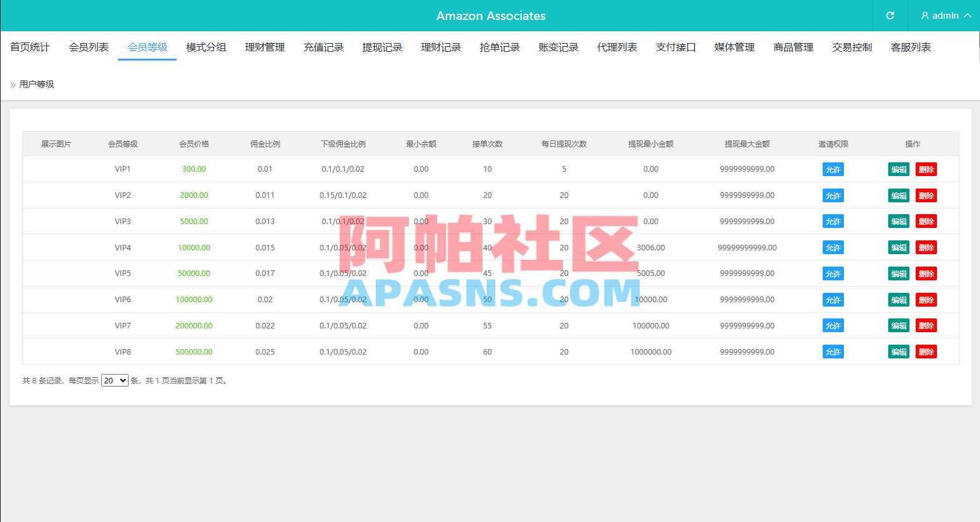This screenshot has height=522, width=980.
Task: Delete the VIP8 level row
Action: coord(926,352)
